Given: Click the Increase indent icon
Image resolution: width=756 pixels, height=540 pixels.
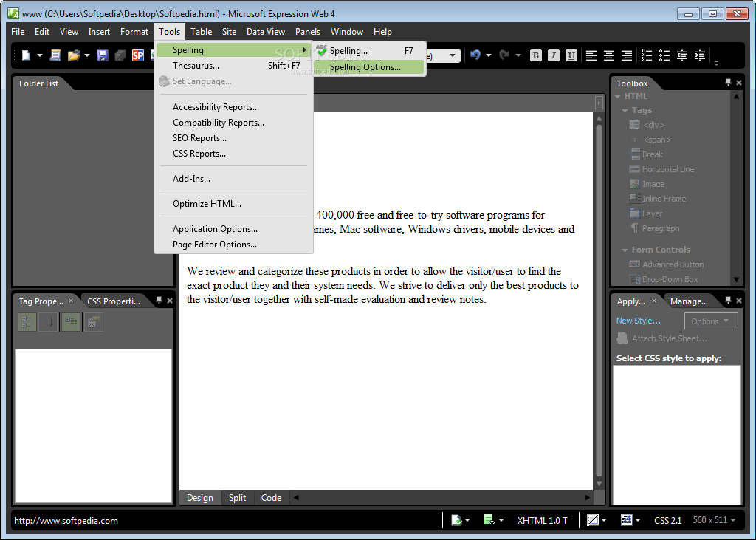Looking at the screenshot, I should (700, 55).
